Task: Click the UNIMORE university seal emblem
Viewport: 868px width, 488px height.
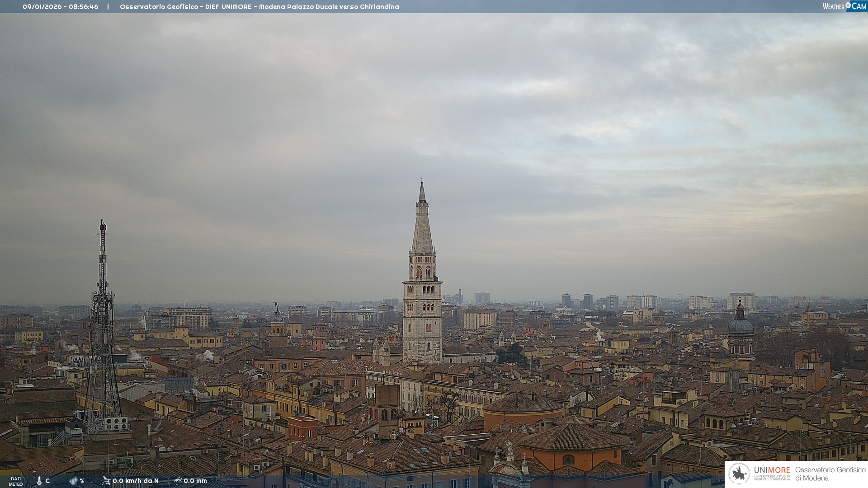Action: coord(739,474)
